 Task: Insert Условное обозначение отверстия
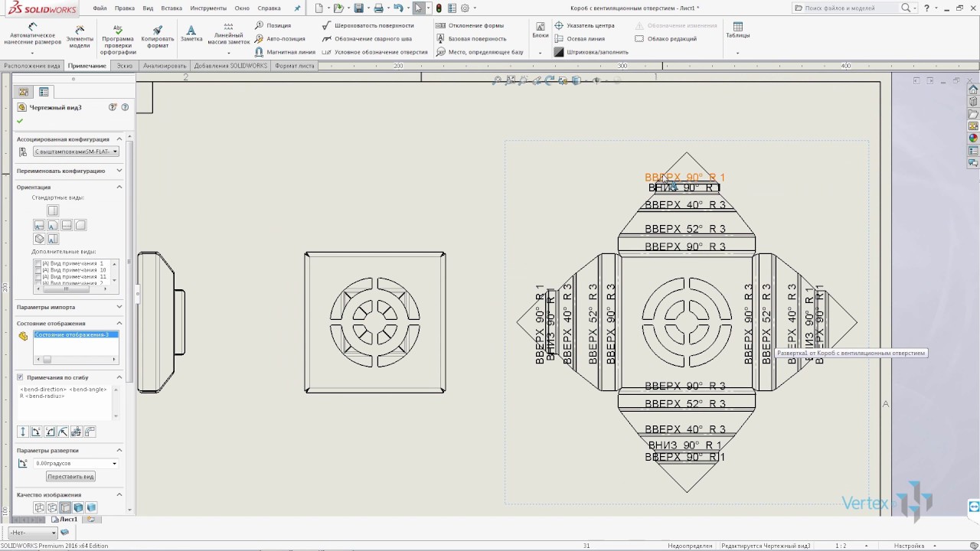coord(375,52)
